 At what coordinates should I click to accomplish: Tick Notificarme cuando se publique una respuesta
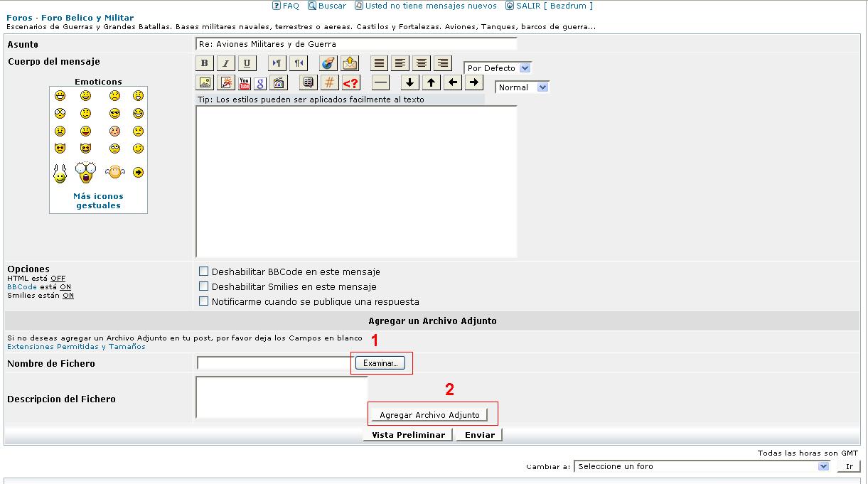(203, 301)
